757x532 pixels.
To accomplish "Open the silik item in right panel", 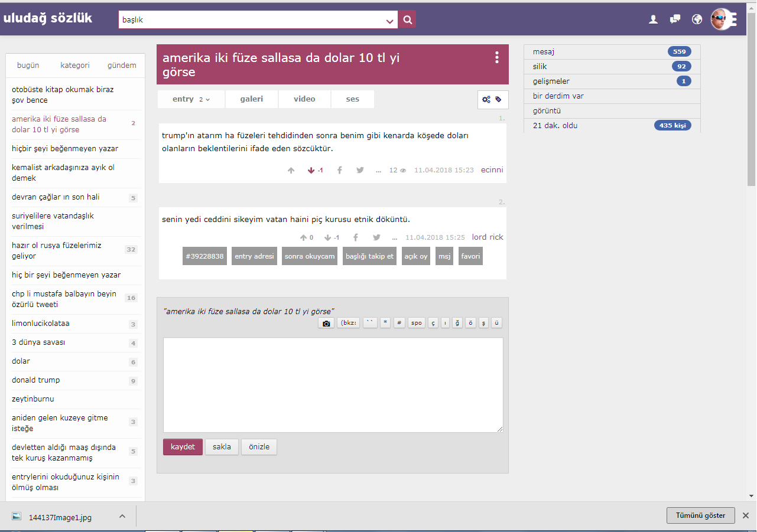I will (x=612, y=67).
